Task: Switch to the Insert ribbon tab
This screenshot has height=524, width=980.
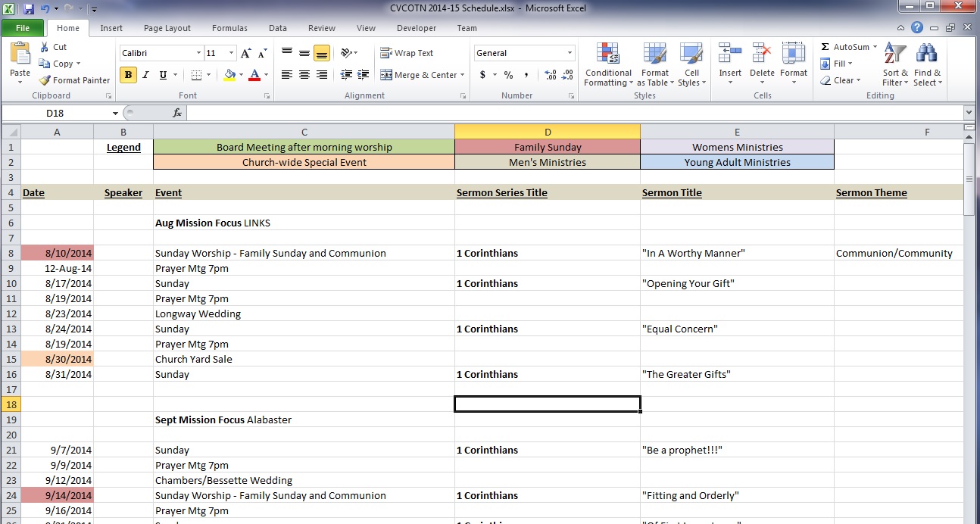Action: coord(111,28)
